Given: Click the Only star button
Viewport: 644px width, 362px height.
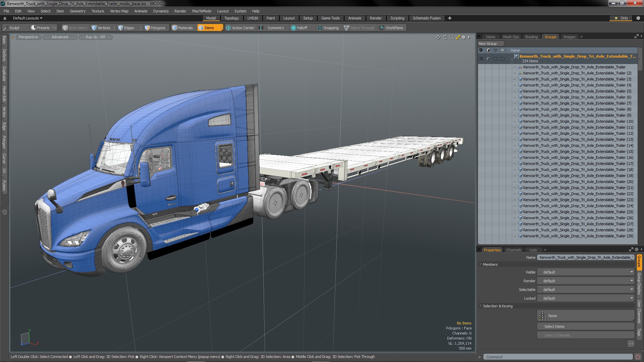Looking at the screenshot, I should point(621,18).
